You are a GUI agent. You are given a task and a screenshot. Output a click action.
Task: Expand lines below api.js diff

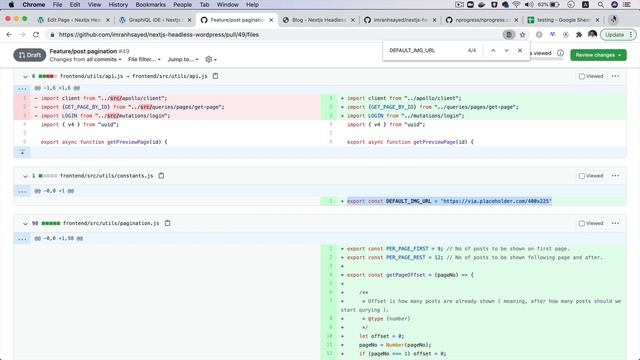click(x=22, y=152)
